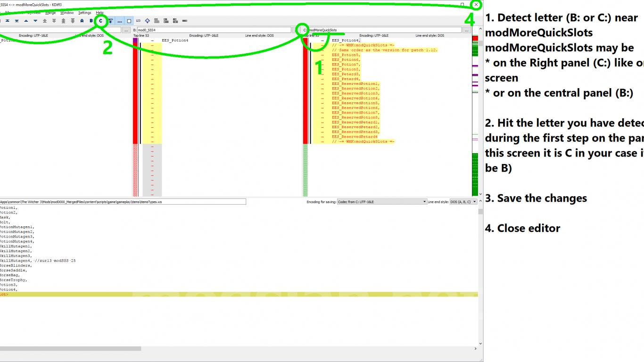Click the merge output horizontal scrollbar
This screenshot has height=362, width=644.
(x=239, y=349)
